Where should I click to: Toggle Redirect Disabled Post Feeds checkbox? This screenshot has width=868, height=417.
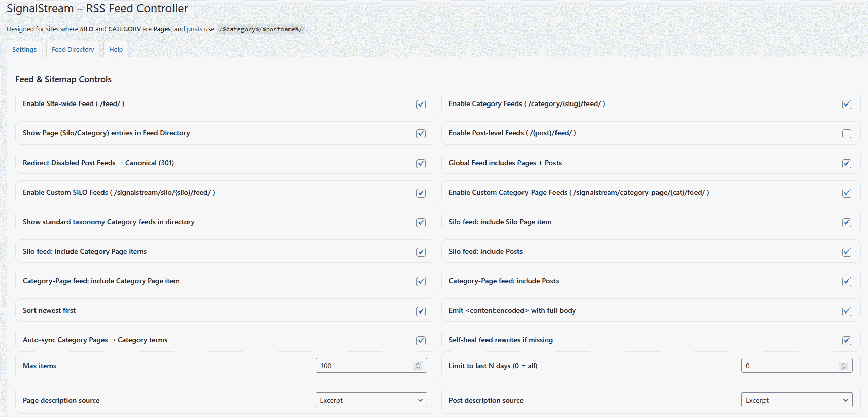[421, 164]
